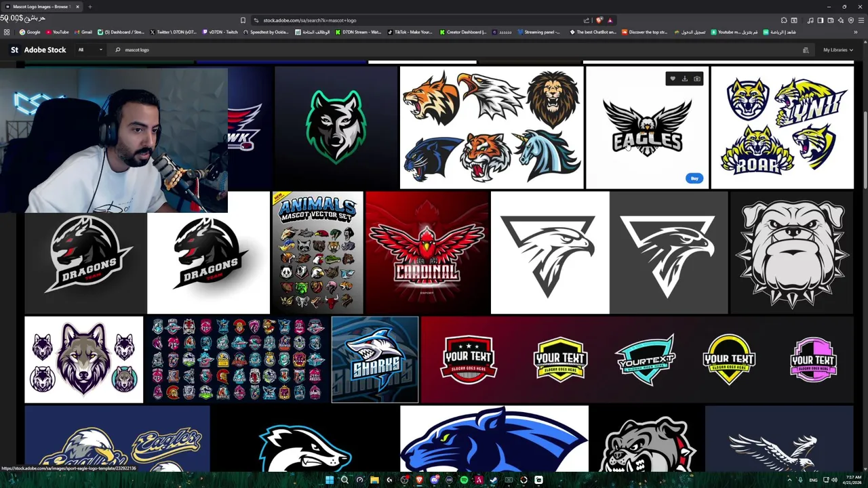
Task: Click the blue Buy button on Eagles logo
Action: point(694,178)
